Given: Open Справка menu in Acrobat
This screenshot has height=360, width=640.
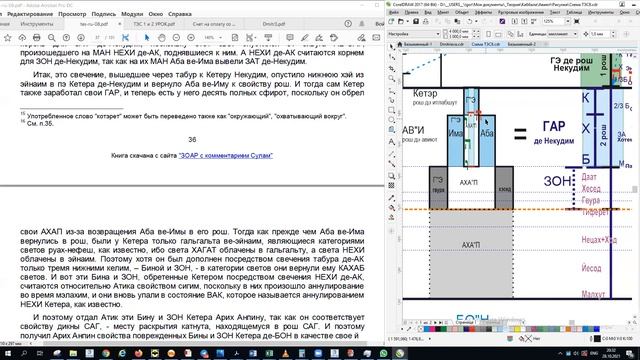Looking at the screenshot, I should tap(180, 14).
